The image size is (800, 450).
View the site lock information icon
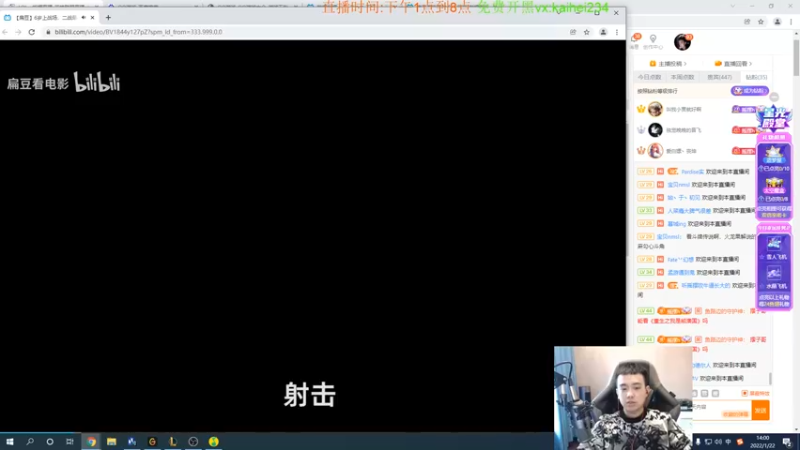pyautogui.click(x=48, y=32)
